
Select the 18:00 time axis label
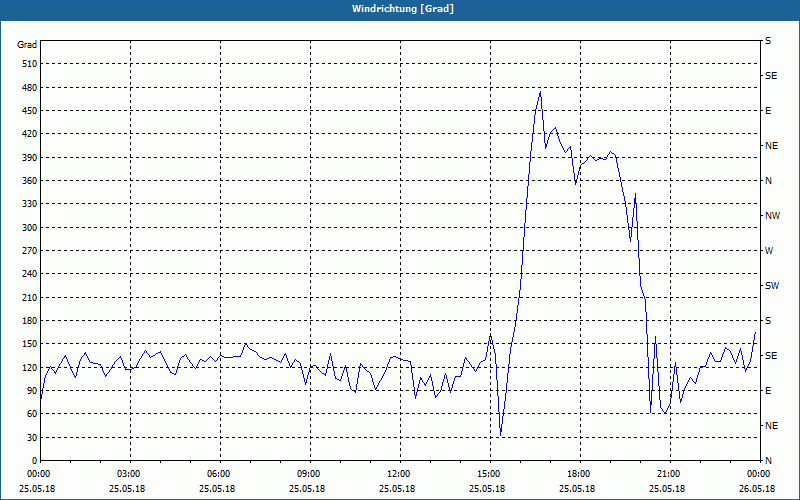point(580,474)
